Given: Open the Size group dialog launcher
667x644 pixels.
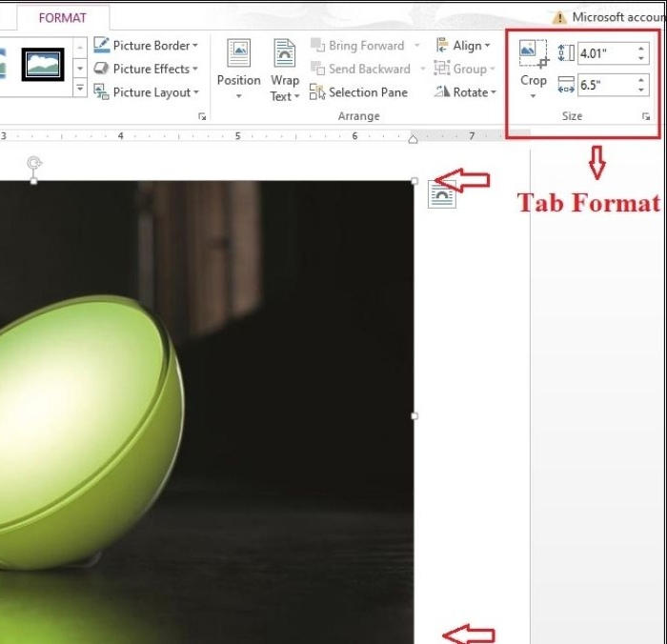Looking at the screenshot, I should coord(646,116).
